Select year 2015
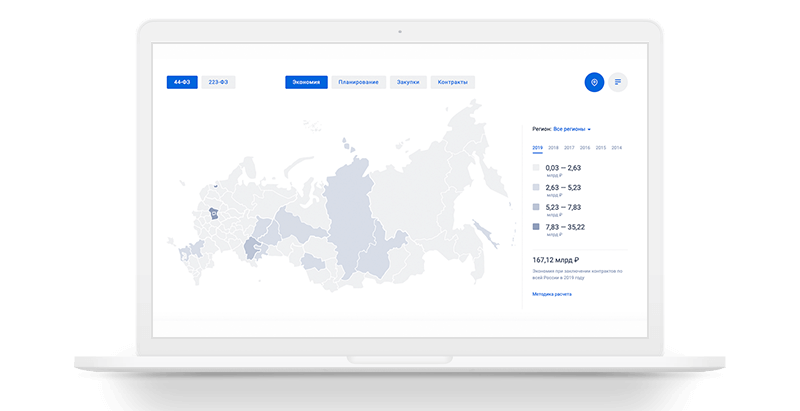This screenshot has height=411, width=800. click(601, 148)
